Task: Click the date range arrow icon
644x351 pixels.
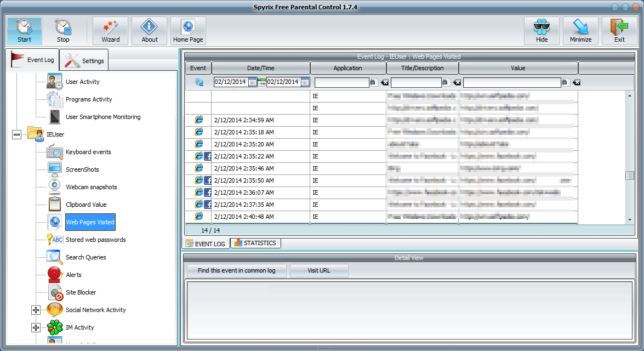Action: (x=261, y=82)
